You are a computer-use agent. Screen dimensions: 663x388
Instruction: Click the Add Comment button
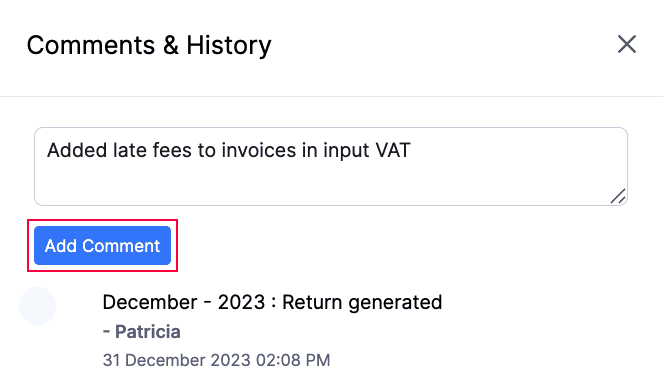click(x=102, y=246)
